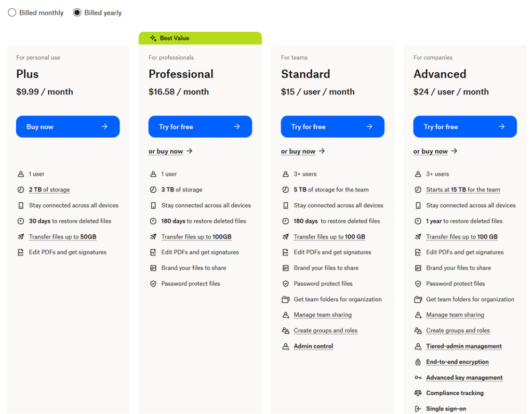
Task: Open the Plus '2 TB of storage' link
Action: coord(49,190)
